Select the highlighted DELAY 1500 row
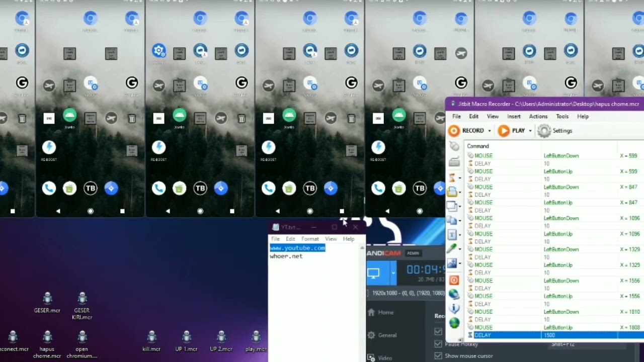The width and height of the screenshot is (644, 362). (x=555, y=335)
